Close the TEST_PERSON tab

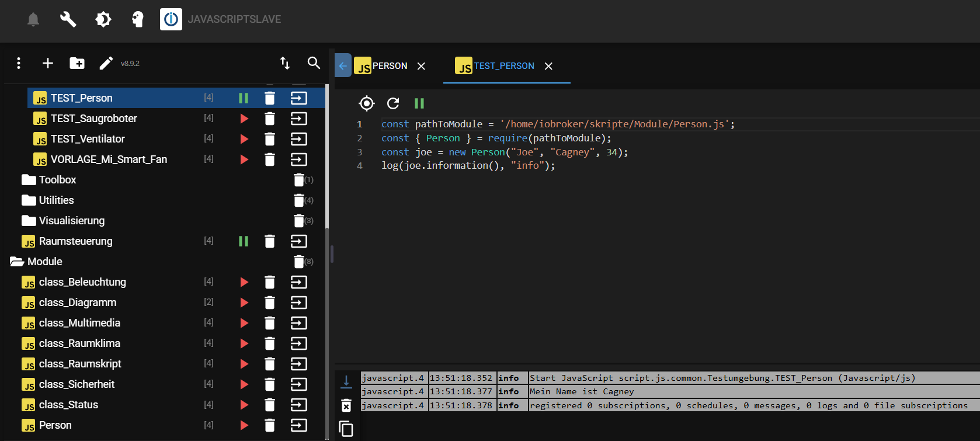tap(548, 66)
